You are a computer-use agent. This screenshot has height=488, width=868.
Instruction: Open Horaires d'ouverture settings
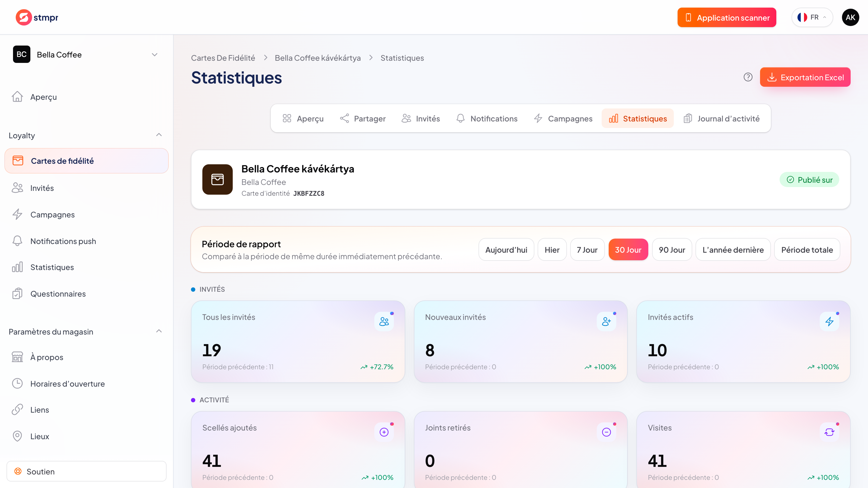(x=86, y=384)
